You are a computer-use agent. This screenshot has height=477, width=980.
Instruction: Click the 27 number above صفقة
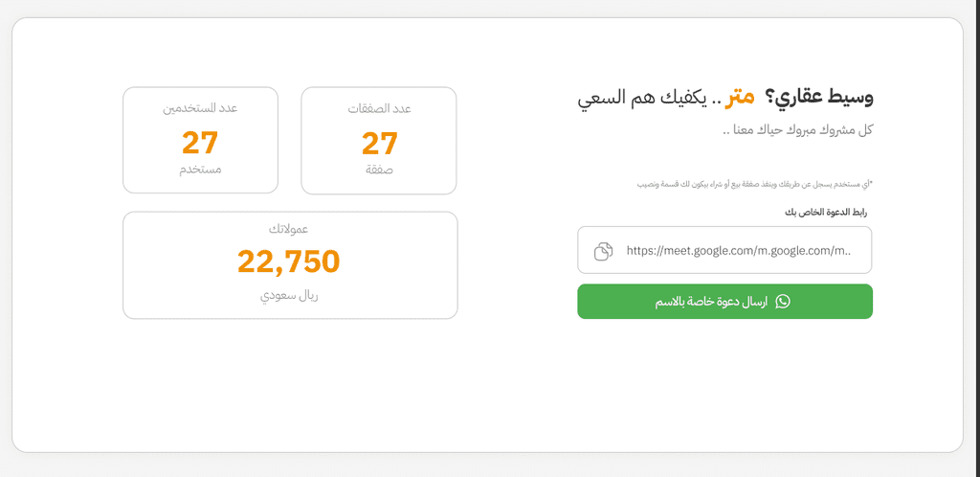tap(379, 144)
